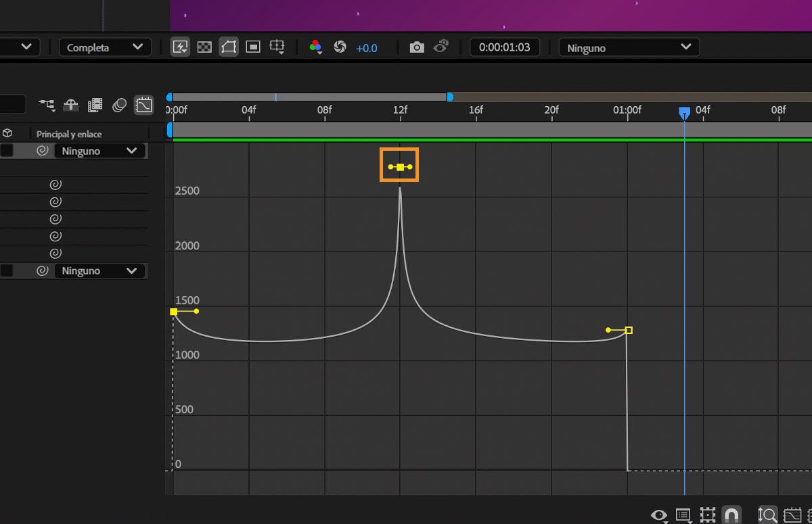Select the keyframe at 12f
The image size is (812, 524).
(x=400, y=167)
